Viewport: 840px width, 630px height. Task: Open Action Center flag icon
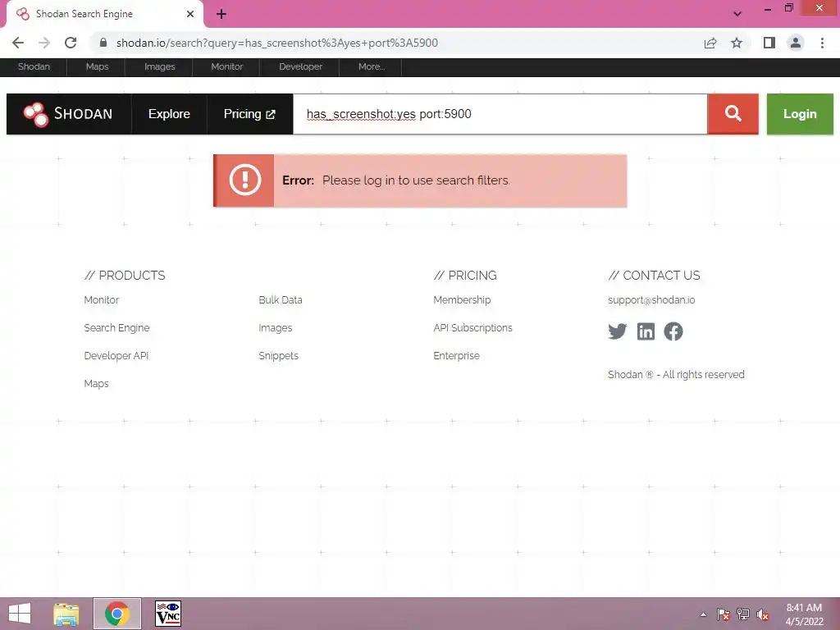[x=724, y=614]
